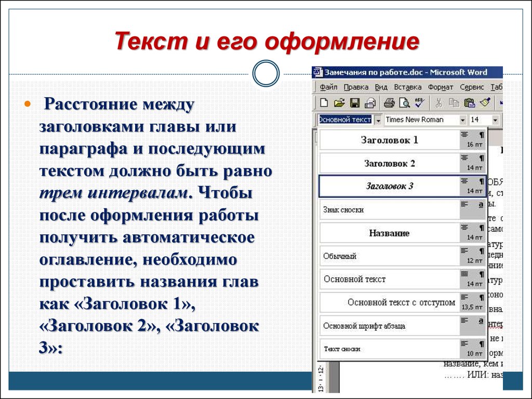Click the email/permission icon next to Save
The image size is (532, 399).
click(x=370, y=103)
